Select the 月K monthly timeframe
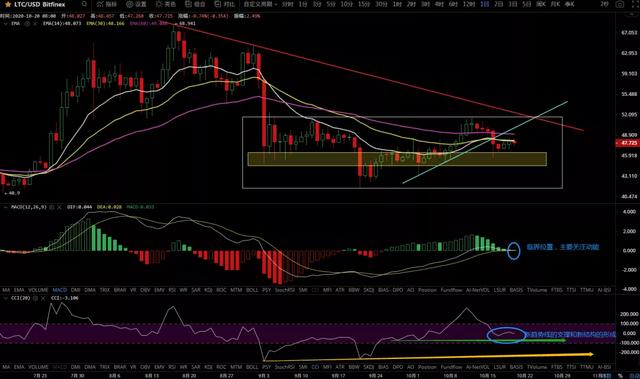 [x=555, y=4]
